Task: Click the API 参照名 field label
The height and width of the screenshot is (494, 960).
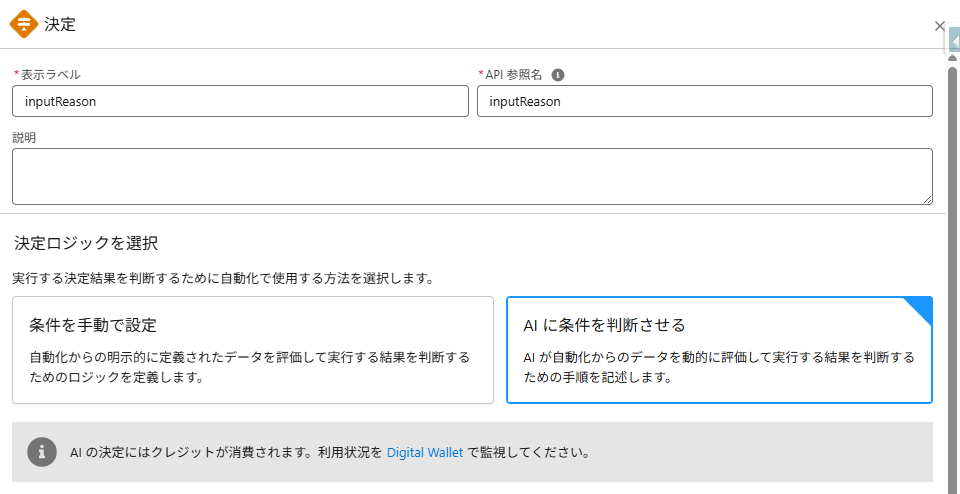Action: click(513, 75)
